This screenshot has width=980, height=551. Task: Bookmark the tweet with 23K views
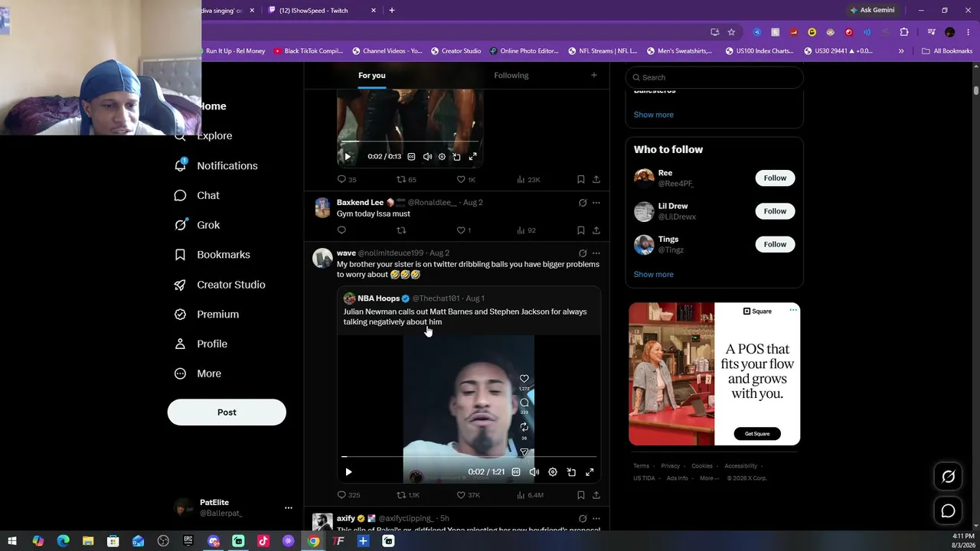coord(581,180)
